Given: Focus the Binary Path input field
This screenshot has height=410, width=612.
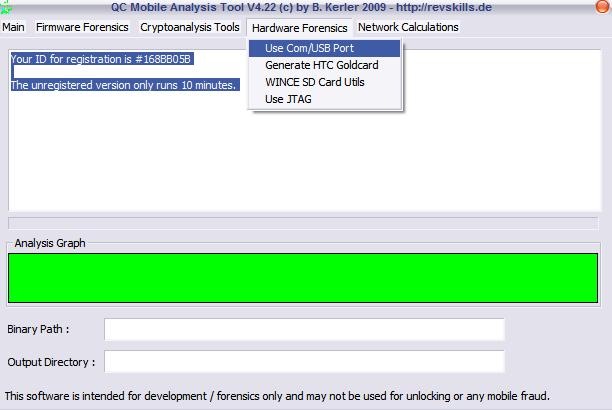Looking at the screenshot, I should pos(304,329).
